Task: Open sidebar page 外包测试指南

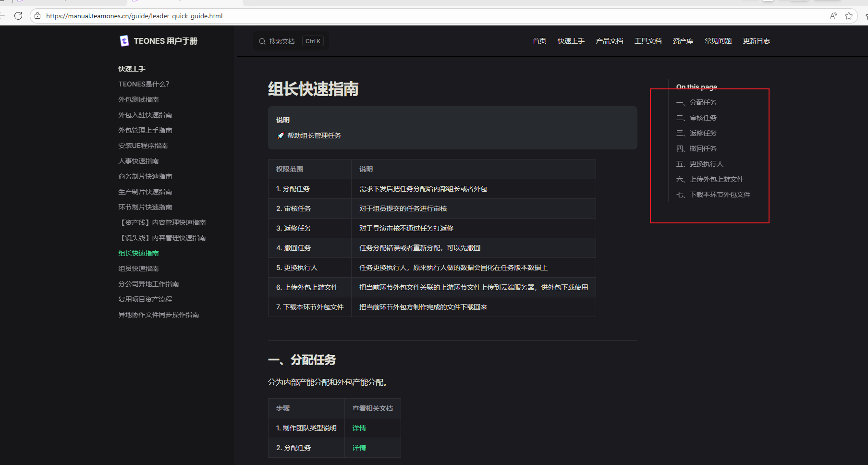Action: pos(138,99)
